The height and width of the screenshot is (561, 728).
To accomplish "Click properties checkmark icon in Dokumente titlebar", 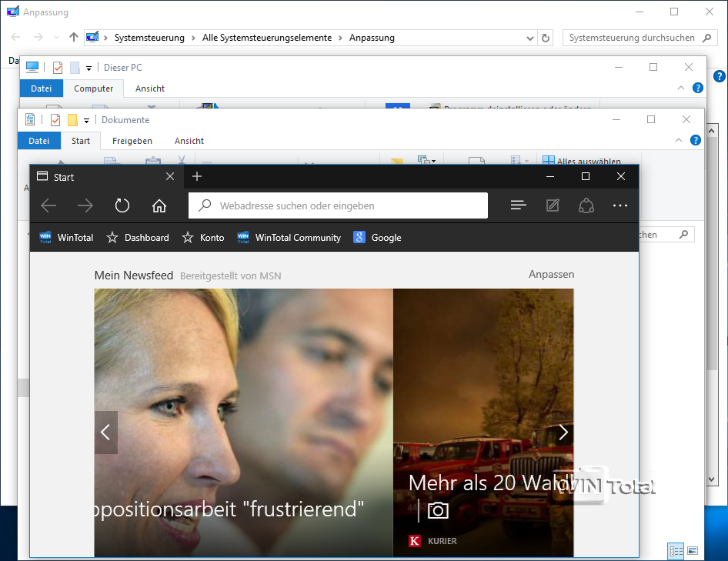I will [55, 120].
